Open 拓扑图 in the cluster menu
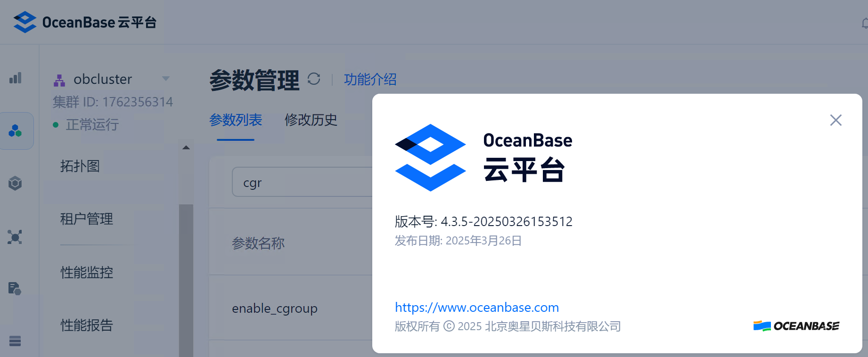Viewport: 868px width, 357px height. point(80,166)
